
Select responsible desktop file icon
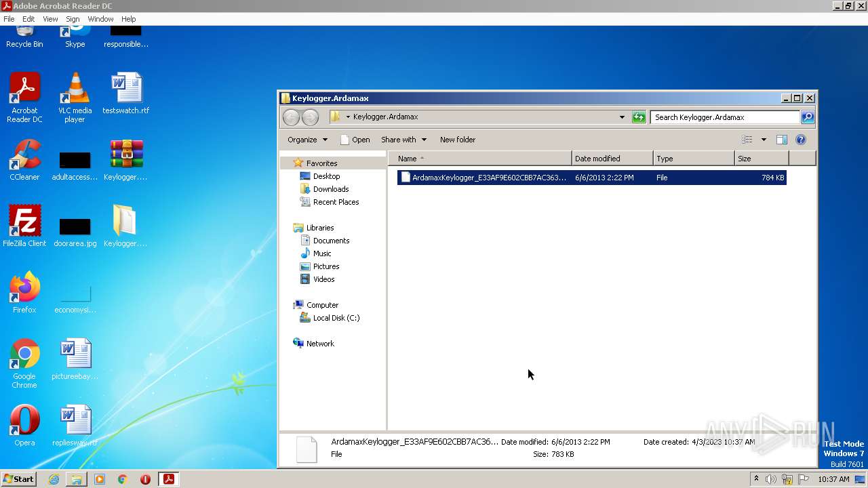(x=126, y=37)
